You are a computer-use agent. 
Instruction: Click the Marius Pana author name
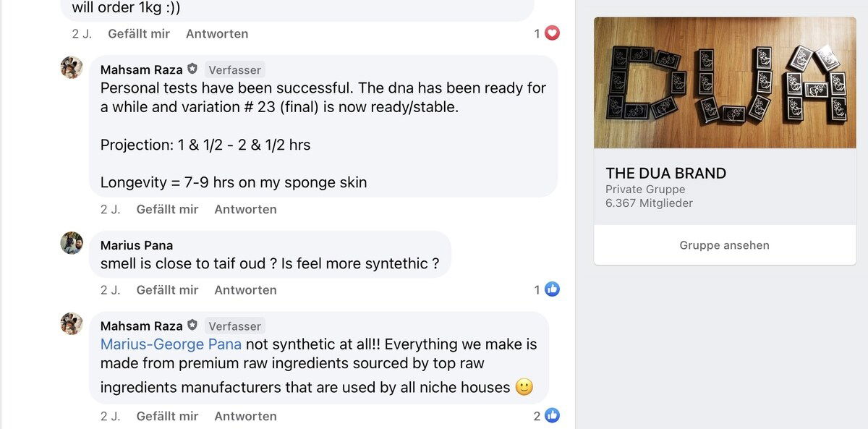137,245
